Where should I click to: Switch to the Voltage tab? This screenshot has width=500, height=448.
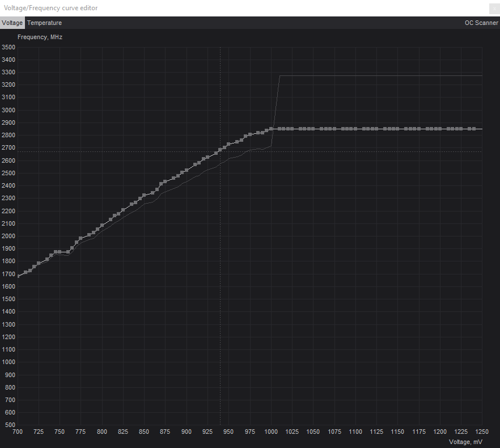12,23
